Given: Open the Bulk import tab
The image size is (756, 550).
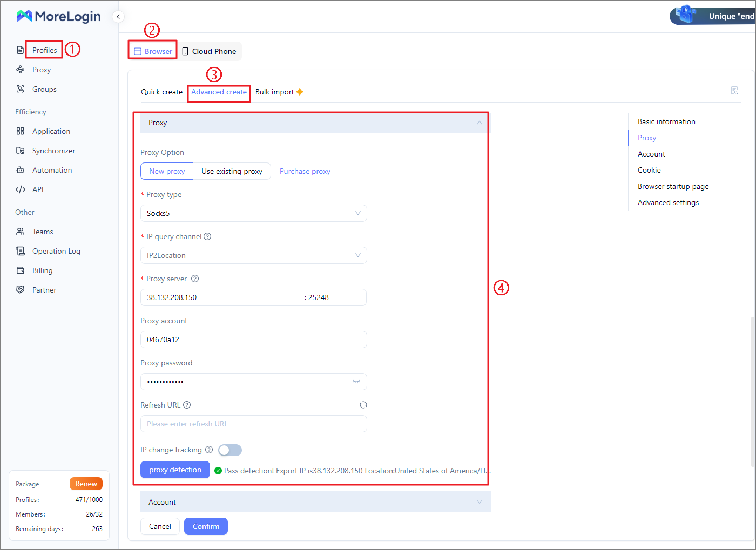Looking at the screenshot, I should tap(279, 92).
